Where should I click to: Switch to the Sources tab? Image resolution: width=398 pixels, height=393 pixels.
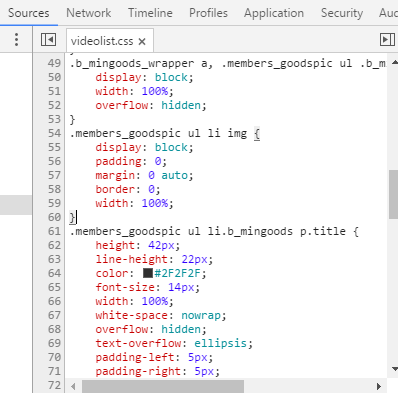pyautogui.click(x=29, y=13)
